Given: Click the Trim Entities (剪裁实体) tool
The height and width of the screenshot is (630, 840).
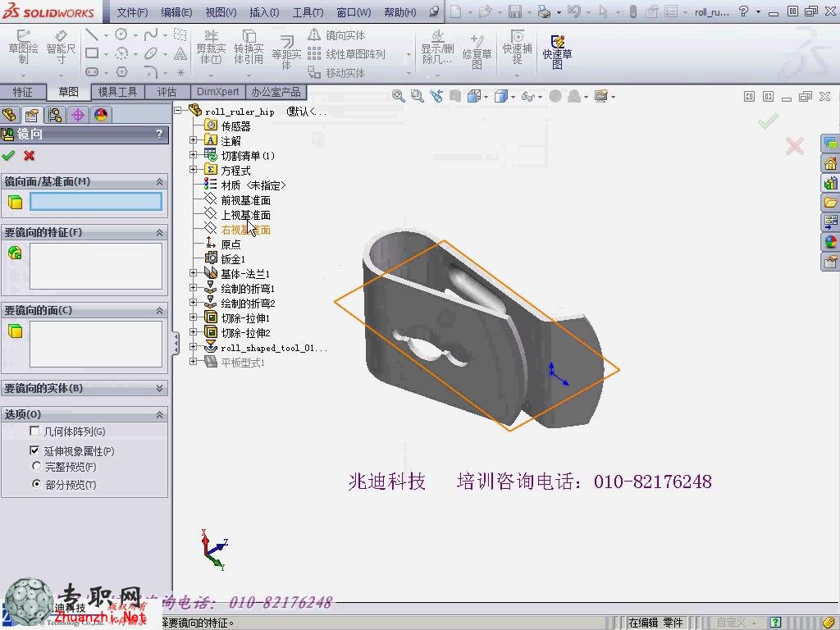Looking at the screenshot, I should pos(211,47).
